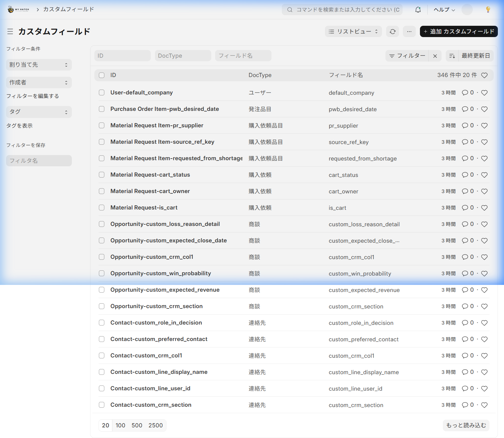Set page size to 500
Image resolution: width=504 pixels, height=438 pixels.
137,425
